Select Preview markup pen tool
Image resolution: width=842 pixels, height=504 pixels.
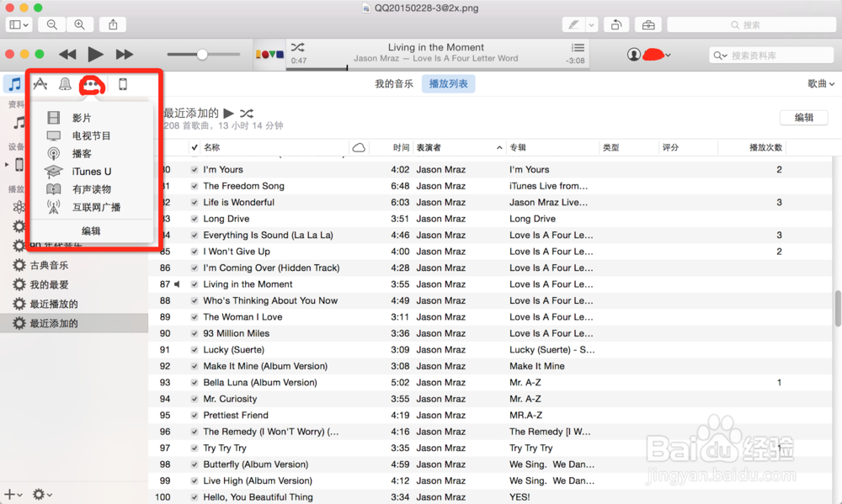tap(574, 24)
